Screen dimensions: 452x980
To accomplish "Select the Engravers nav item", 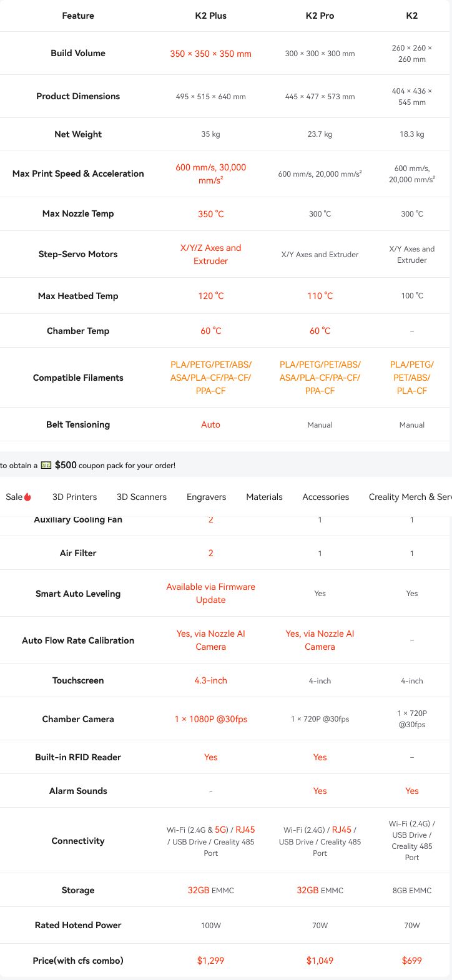I will click(x=206, y=497).
